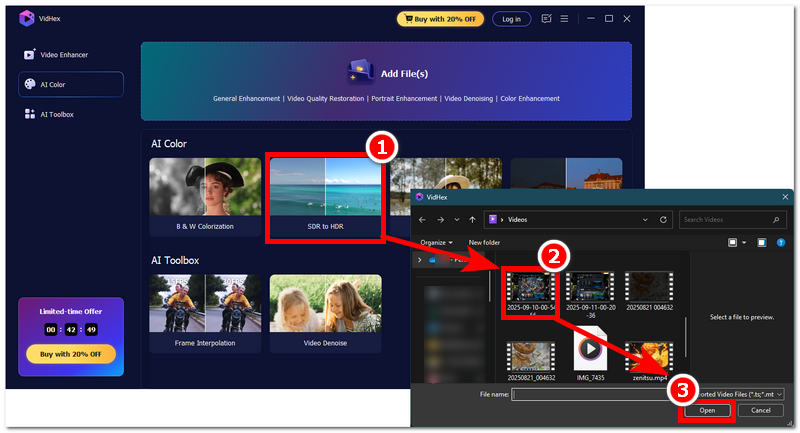800x433 pixels.
Task: Click the Add File(s) folder icon
Action: click(360, 72)
